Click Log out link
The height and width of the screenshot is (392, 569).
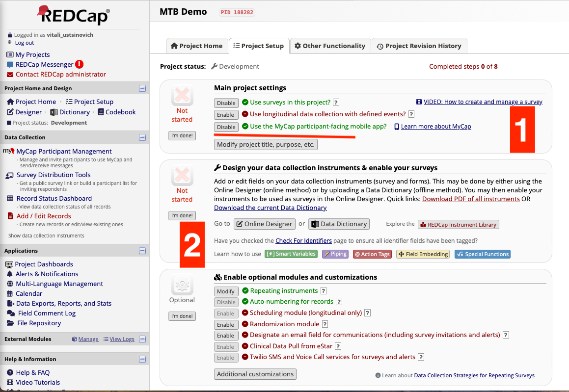pos(25,43)
